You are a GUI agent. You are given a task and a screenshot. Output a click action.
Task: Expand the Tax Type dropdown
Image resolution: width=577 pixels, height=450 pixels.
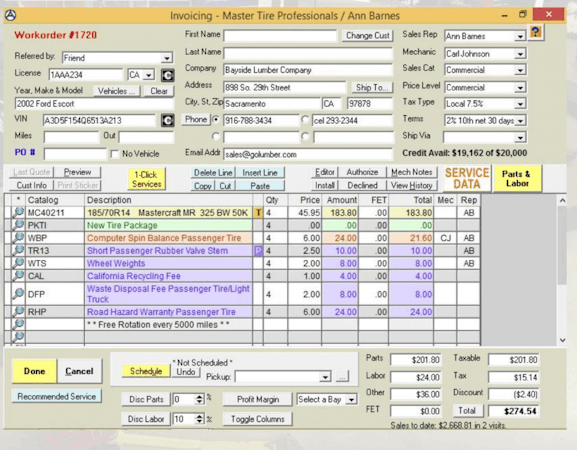pyautogui.click(x=520, y=104)
